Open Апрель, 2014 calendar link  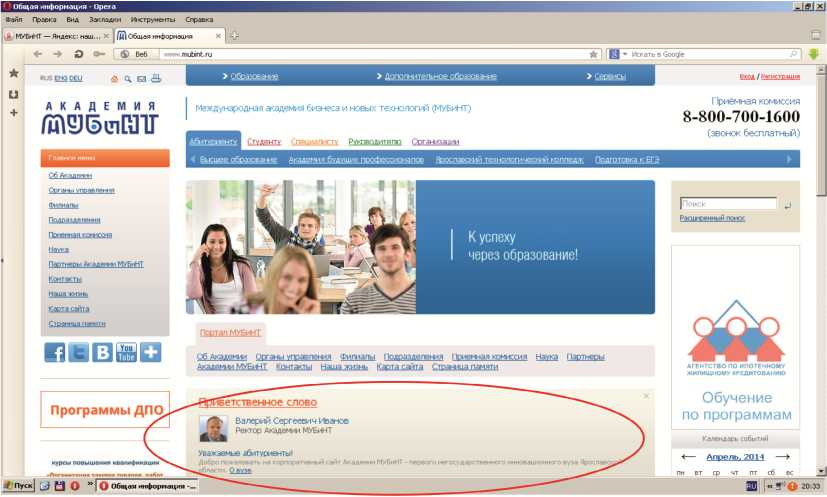[x=735, y=456]
